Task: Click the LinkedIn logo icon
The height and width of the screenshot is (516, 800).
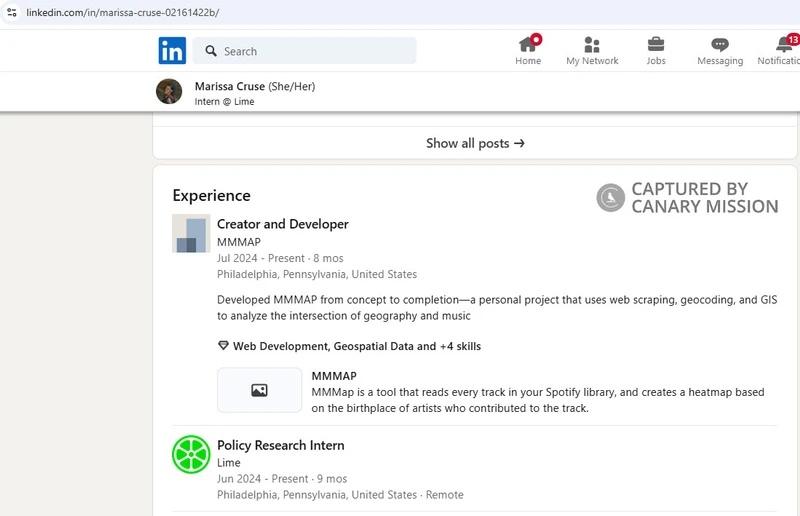Action: tap(172, 51)
